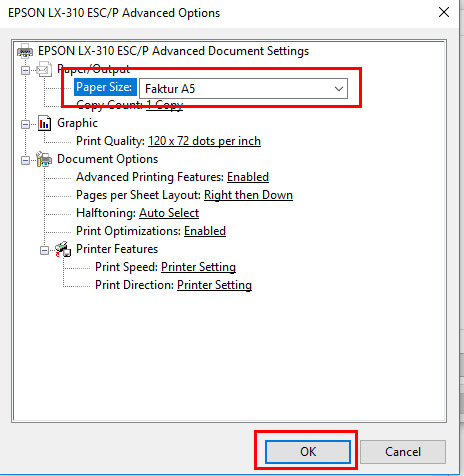This screenshot has height=476, width=464.
Task: Change Print Quality 120 x 72 dots per inch
Action: click(x=204, y=141)
